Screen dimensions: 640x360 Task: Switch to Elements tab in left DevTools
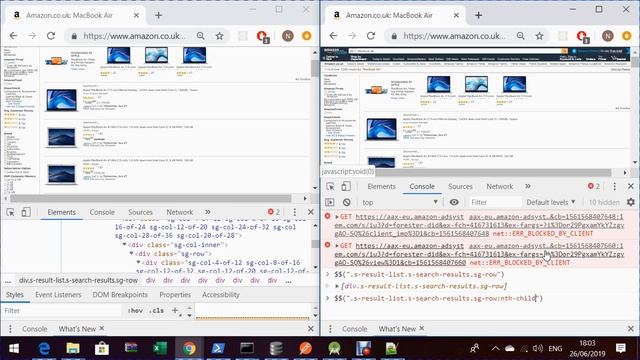62,212
